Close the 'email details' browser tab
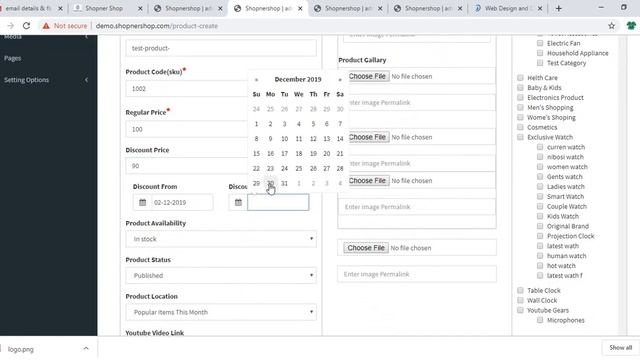The height and width of the screenshot is (360, 640). [60, 8]
